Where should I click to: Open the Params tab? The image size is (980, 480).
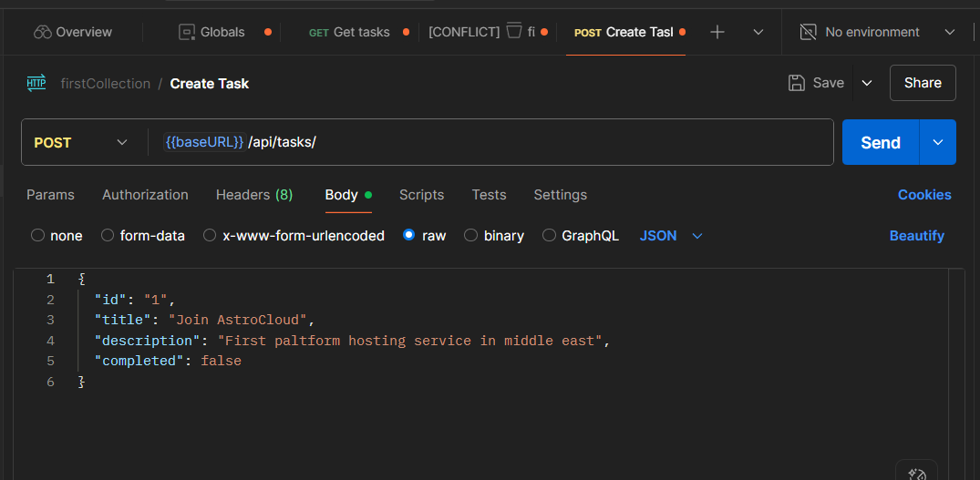[x=51, y=195]
